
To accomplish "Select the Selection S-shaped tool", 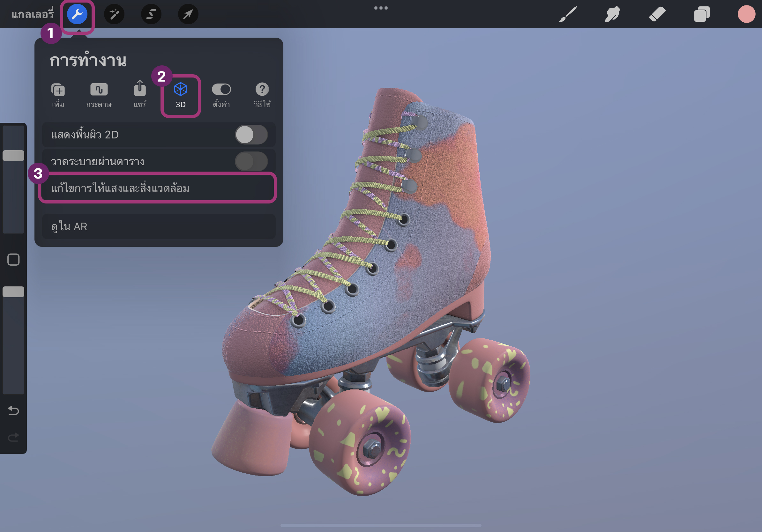I will pyautogui.click(x=151, y=14).
